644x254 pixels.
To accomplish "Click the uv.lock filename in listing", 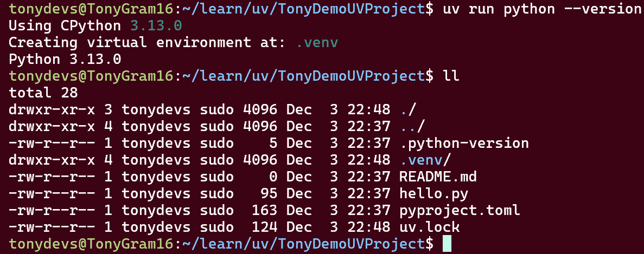I will (x=430, y=227).
